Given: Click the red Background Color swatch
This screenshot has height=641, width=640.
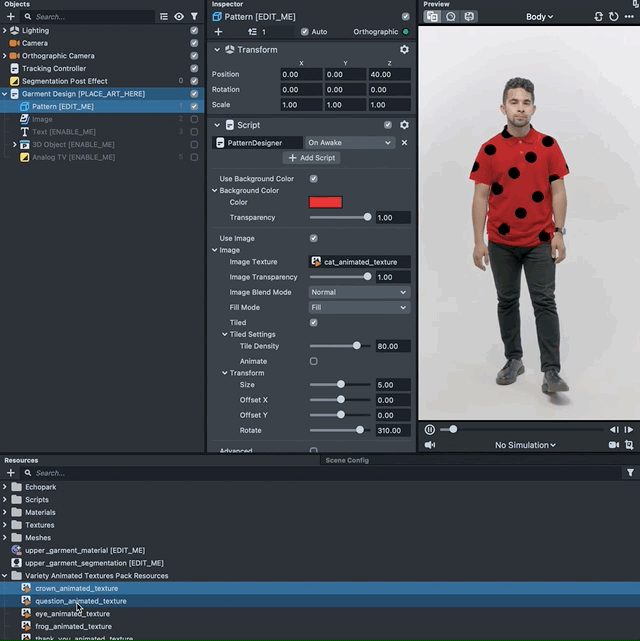Looking at the screenshot, I should pyautogui.click(x=325, y=202).
